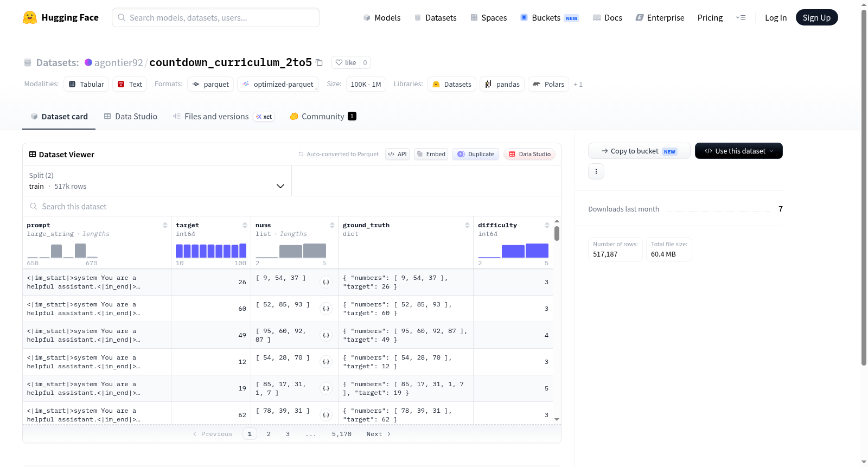
Task: Open Buckets in the top navigation
Action: 550,18
